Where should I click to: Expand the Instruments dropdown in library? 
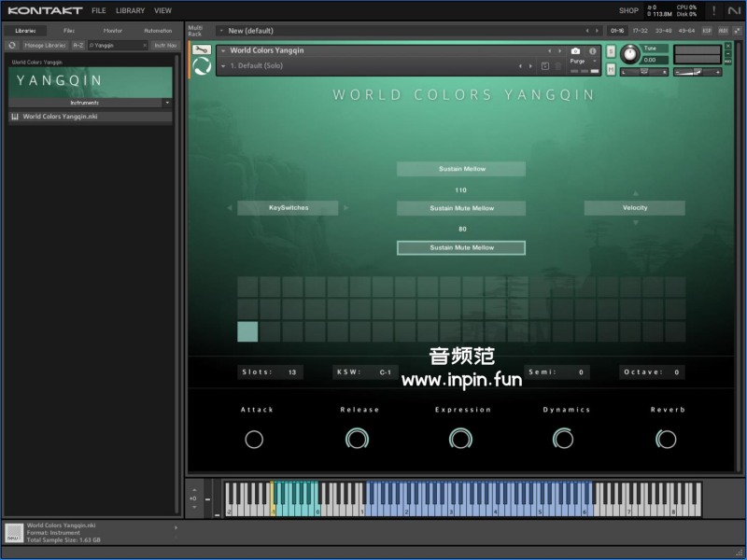(x=167, y=103)
